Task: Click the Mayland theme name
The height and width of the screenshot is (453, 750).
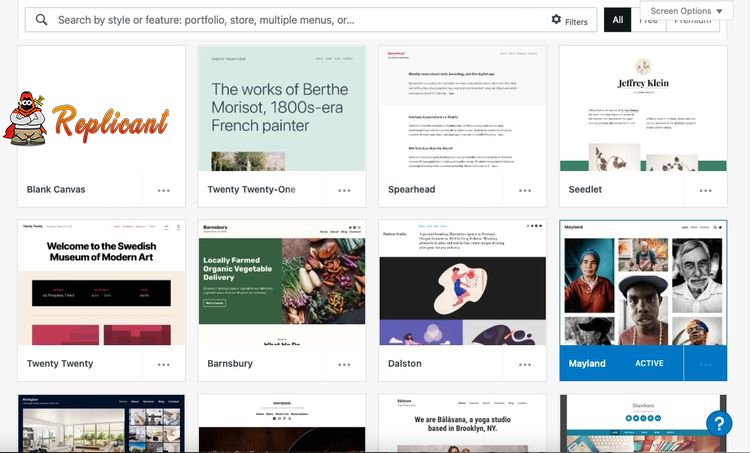Action: tap(587, 364)
